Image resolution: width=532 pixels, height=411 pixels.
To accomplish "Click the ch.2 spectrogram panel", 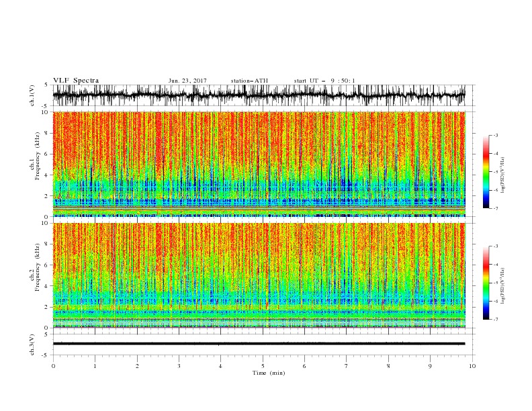I will pos(259,275).
